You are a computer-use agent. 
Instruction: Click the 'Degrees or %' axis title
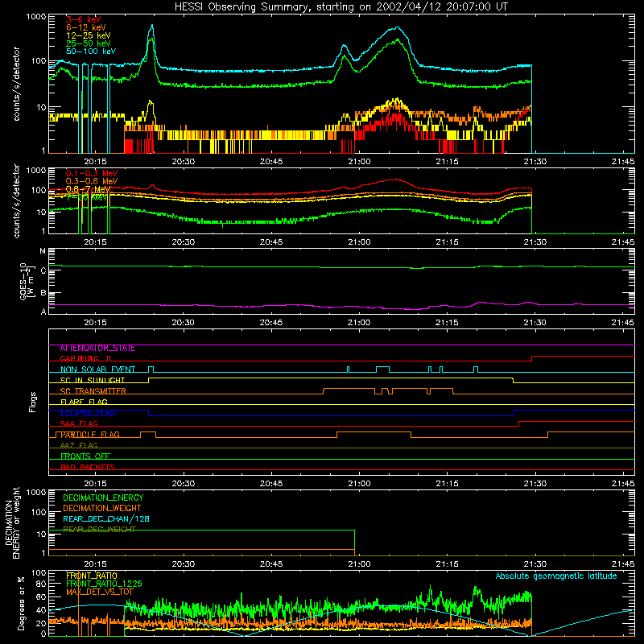click(22, 603)
